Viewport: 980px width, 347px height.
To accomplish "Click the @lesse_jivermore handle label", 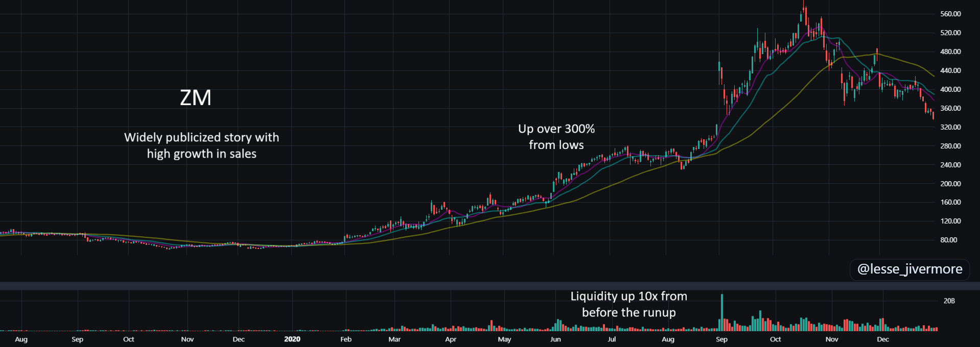I will 910,269.
